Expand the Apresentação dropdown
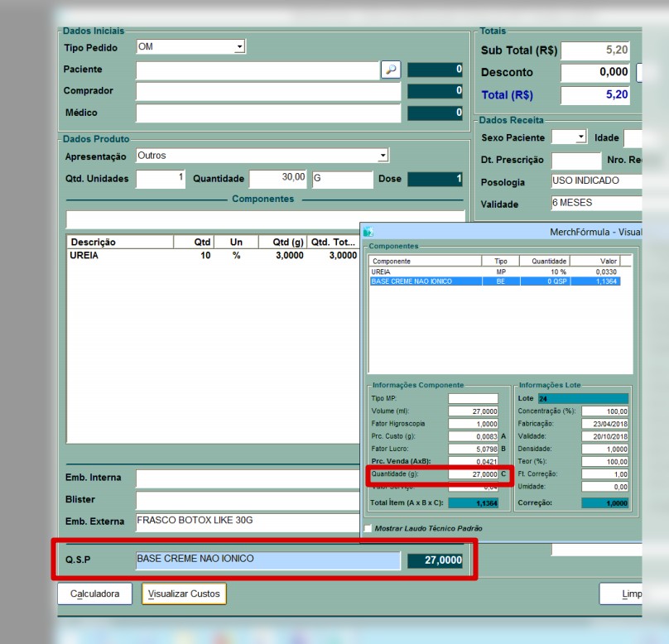The image size is (669, 644). pyautogui.click(x=383, y=156)
